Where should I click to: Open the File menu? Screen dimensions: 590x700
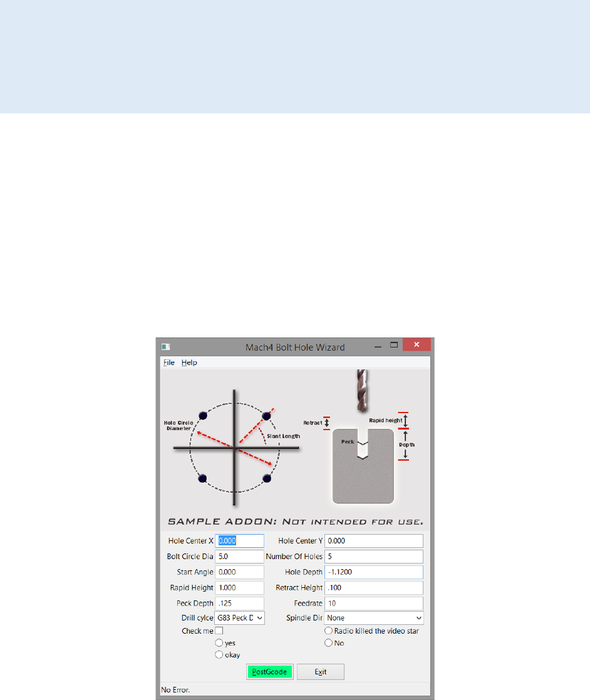(x=169, y=363)
